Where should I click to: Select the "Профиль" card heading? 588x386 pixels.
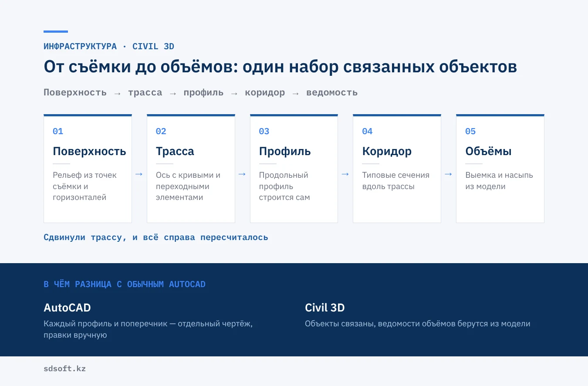285,151
